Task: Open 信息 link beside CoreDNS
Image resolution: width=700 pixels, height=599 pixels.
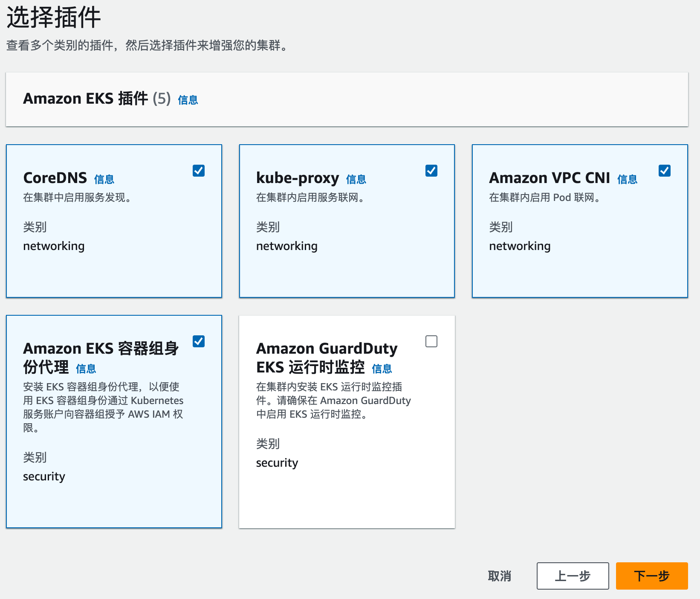Action: click(104, 179)
